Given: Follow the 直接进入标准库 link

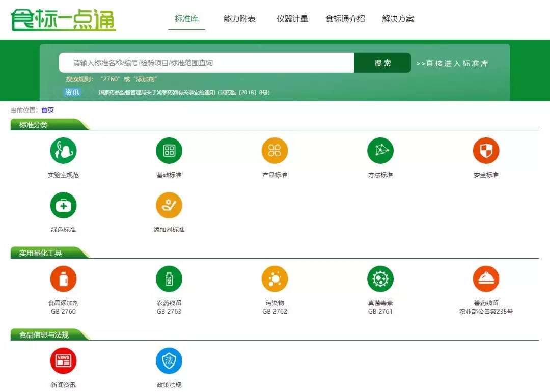Looking at the screenshot, I should coord(452,63).
